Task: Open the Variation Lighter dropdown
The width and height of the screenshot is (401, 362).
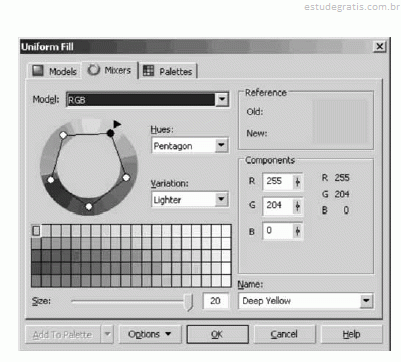Action: pyautogui.click(x=221, y=199)
